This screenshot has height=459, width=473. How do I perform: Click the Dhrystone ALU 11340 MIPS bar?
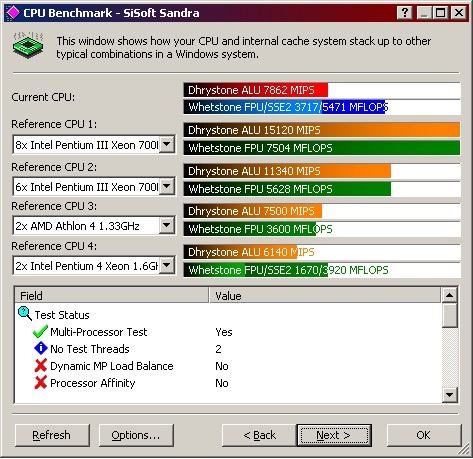point(322,171)
